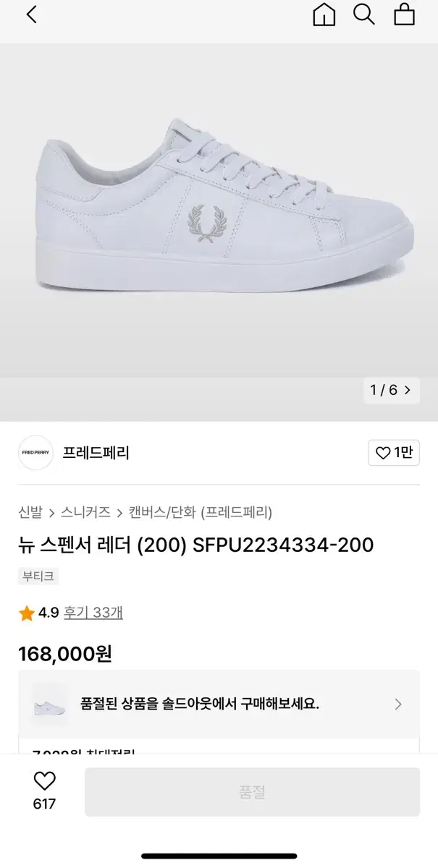This screenshot has height=868, width=438.
Task: Open the shopping bag icon
Action: pos(403,16)
